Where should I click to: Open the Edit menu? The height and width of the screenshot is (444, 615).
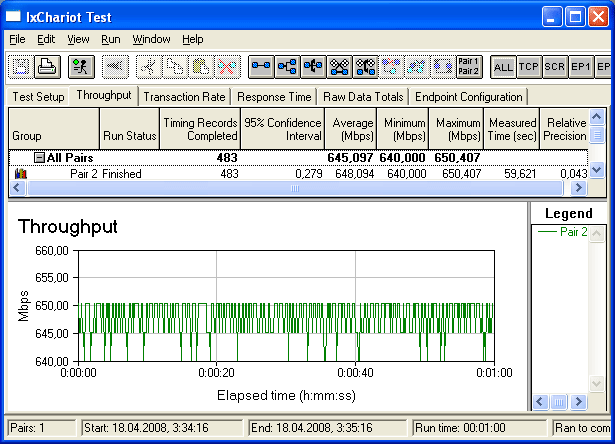tap(46, 39)
